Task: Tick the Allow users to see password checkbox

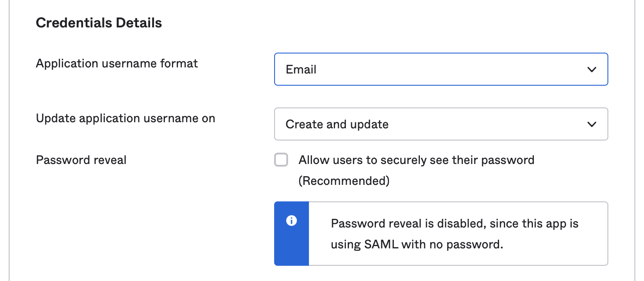Action: 281,160
